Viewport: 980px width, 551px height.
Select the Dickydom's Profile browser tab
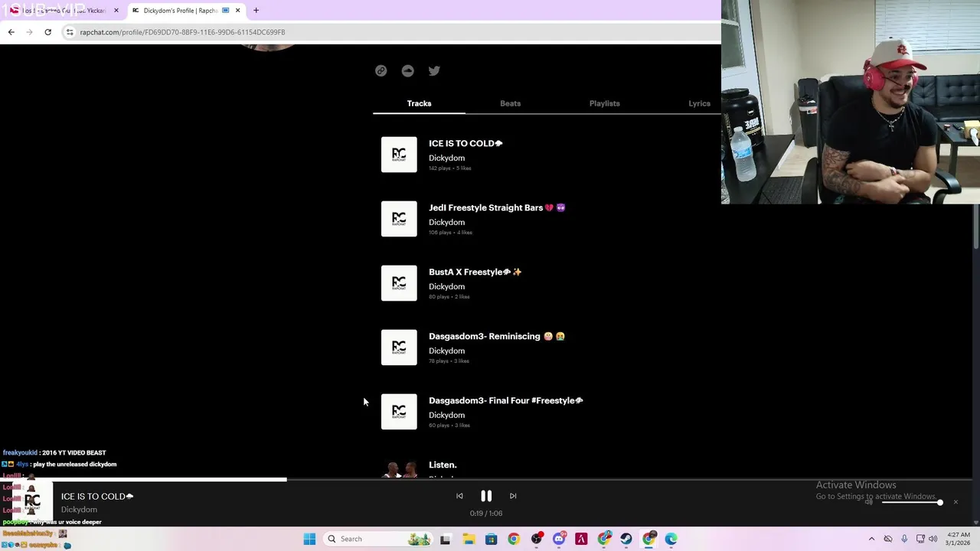[186, 11]
